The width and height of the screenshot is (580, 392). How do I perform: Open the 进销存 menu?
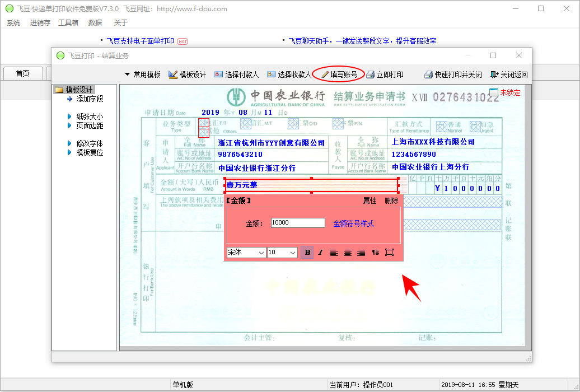[40, 23]
